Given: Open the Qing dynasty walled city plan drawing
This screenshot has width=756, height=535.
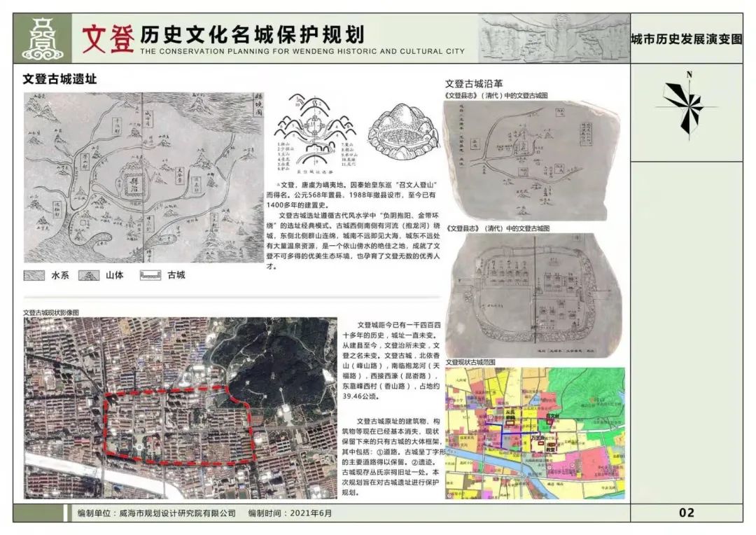Looking at the screenshot, I should 533,296.
